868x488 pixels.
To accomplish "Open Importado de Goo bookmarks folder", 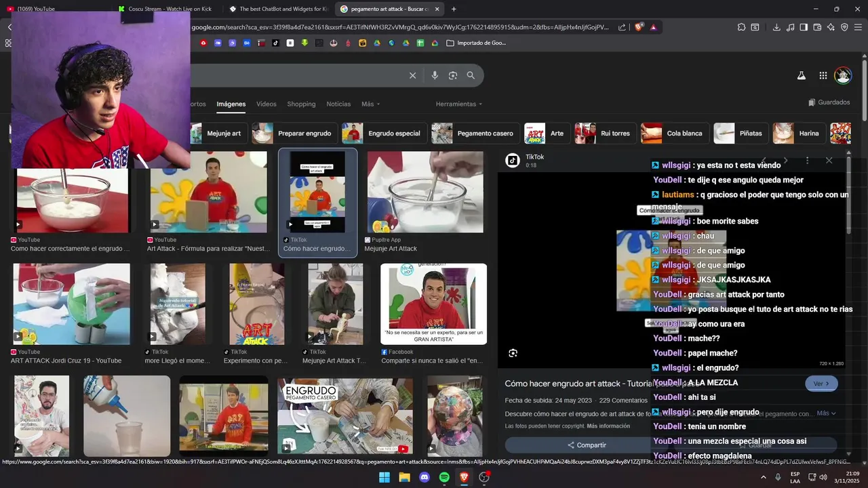I will coord(477,43).
